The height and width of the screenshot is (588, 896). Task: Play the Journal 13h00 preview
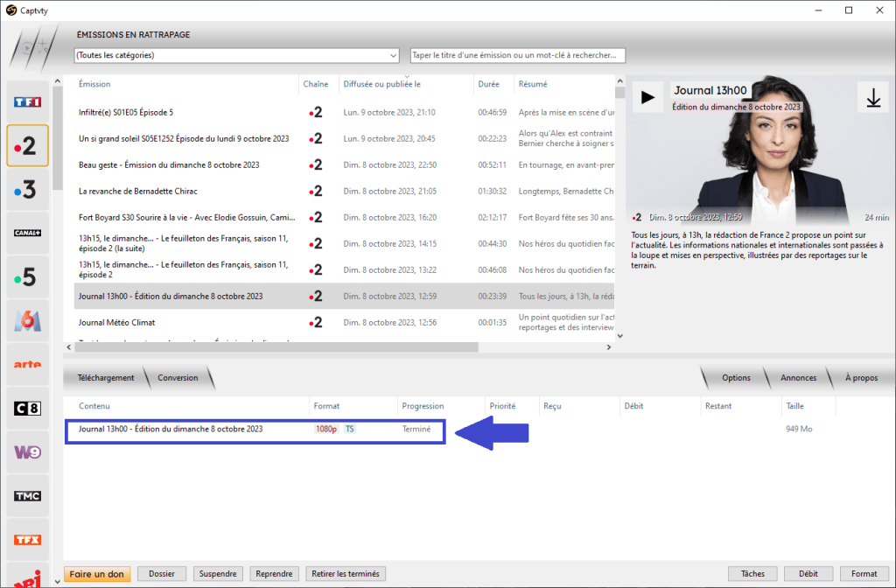click(647, 97)
